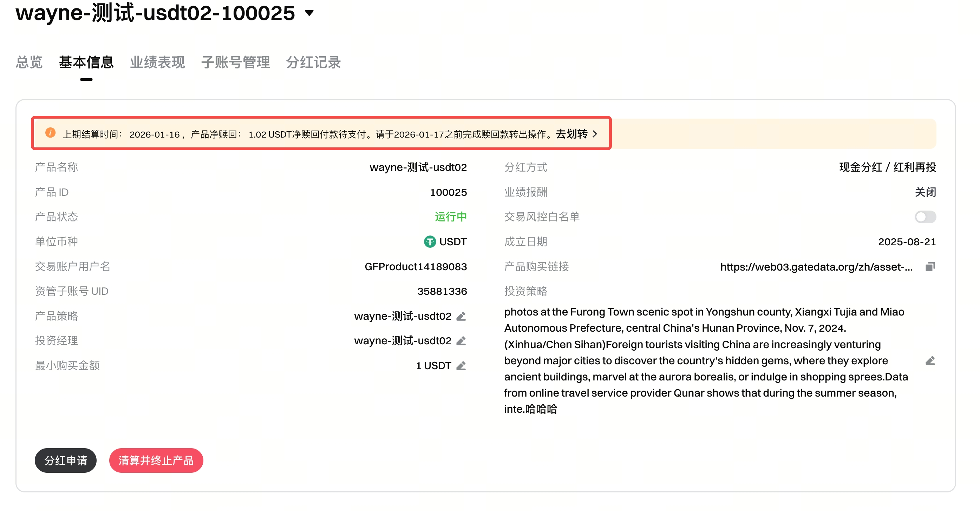Open the 业绩表现 tab
The width and height of the screenshot is (980, 511).
(x=157, y=62)
